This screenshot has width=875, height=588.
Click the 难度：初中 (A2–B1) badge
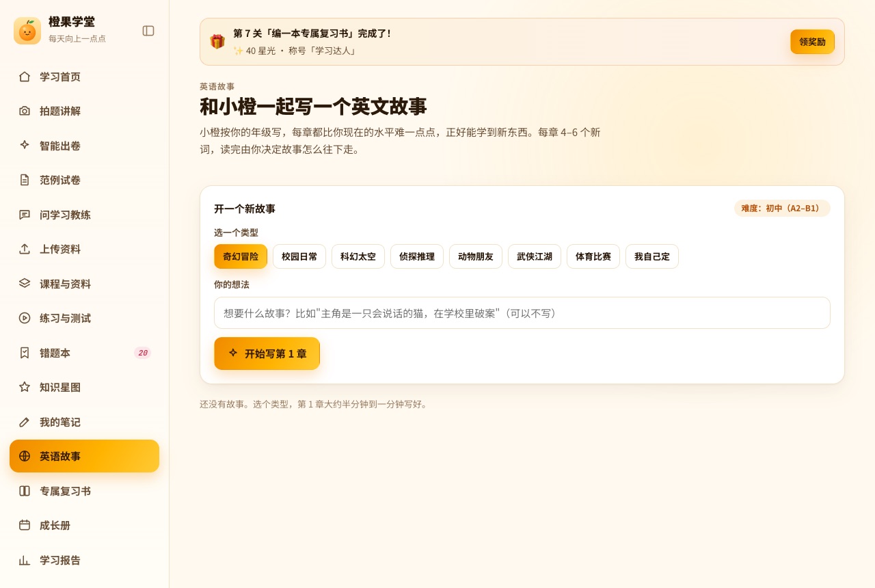[x=782, y=208]
